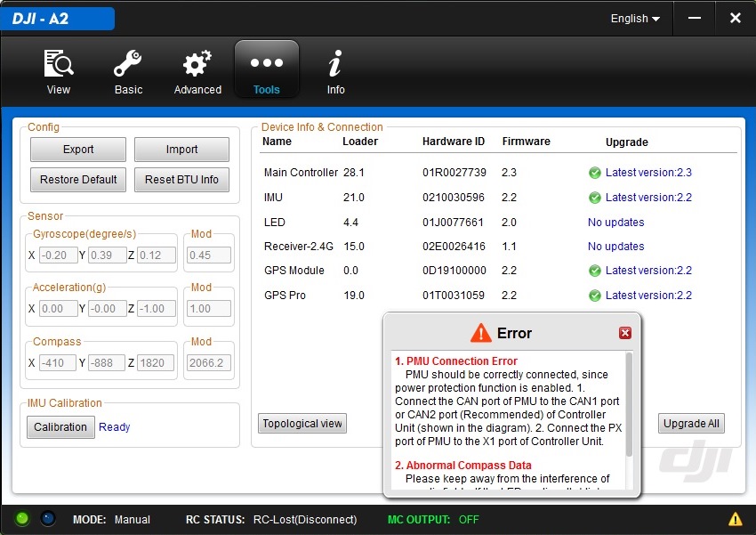756x535 pixels.
Task: Click the green status LED indicator
Action: tap(22, 519)
